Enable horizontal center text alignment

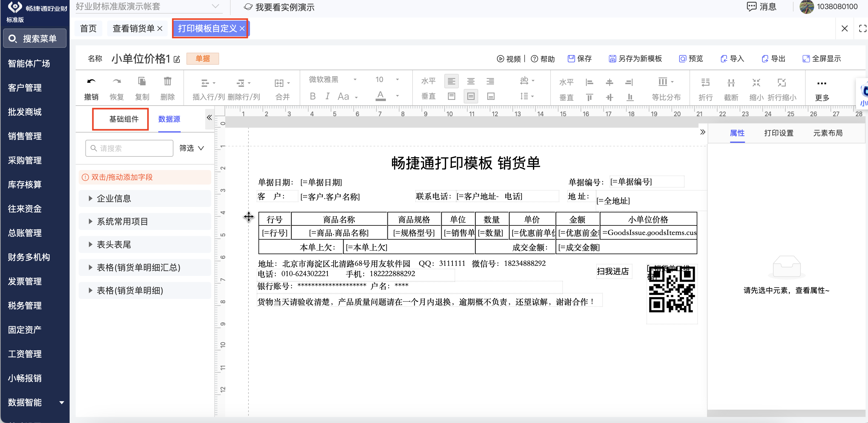[470, 81]
